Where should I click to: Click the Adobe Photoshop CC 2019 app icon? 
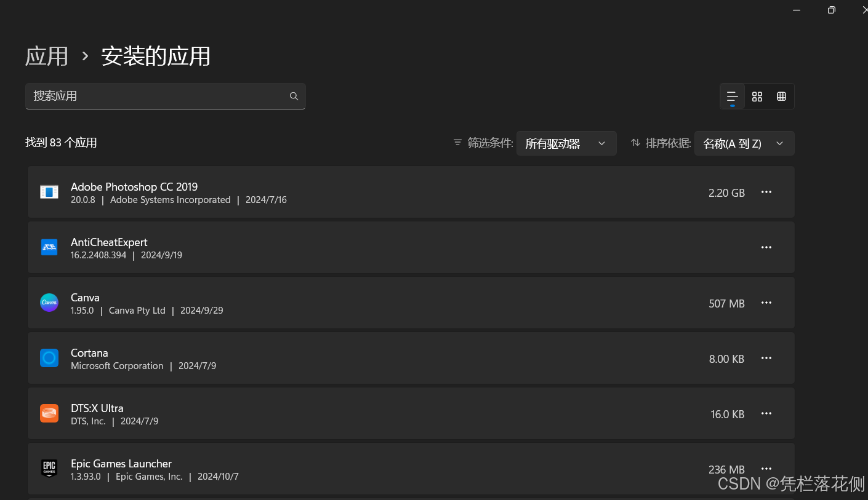point(49,192)
